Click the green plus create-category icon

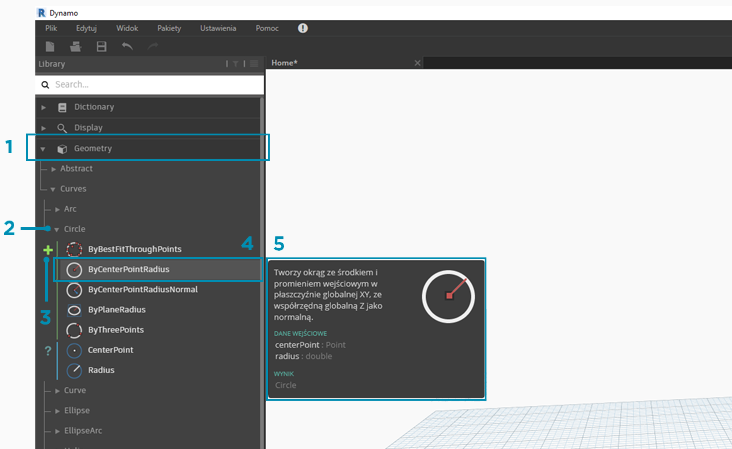[48, 250]
